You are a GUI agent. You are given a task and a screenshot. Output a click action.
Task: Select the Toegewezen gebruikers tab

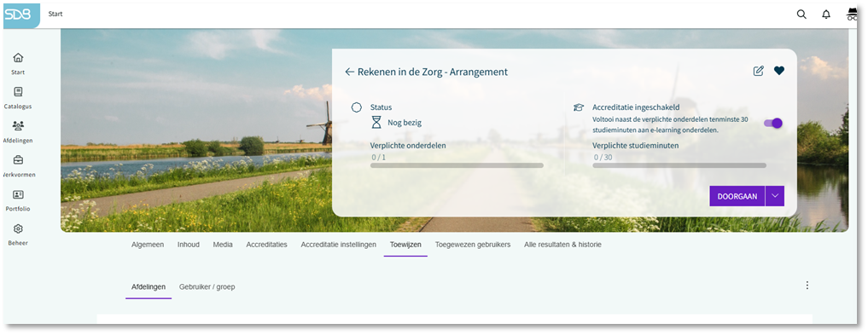tap(472, 245)
